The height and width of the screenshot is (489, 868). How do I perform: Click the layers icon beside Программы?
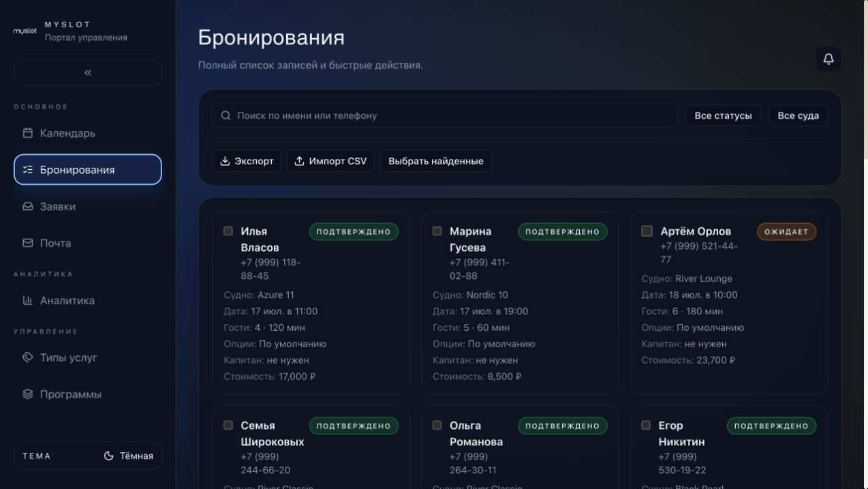coord(28,394)
